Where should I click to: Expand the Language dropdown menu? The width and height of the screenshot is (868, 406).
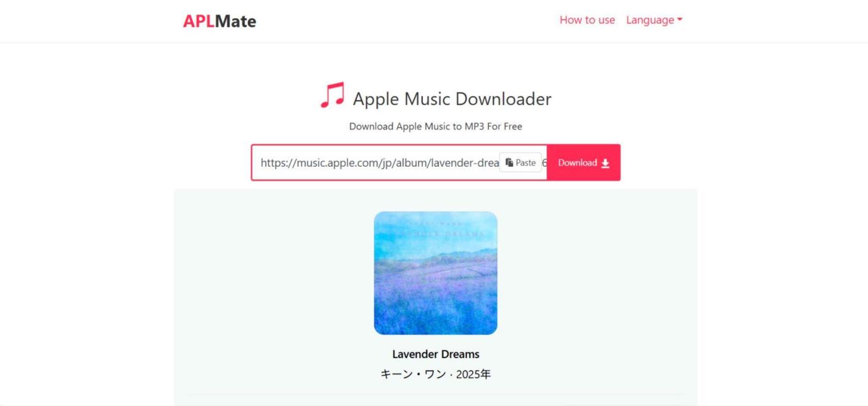(x=654, y=20)
